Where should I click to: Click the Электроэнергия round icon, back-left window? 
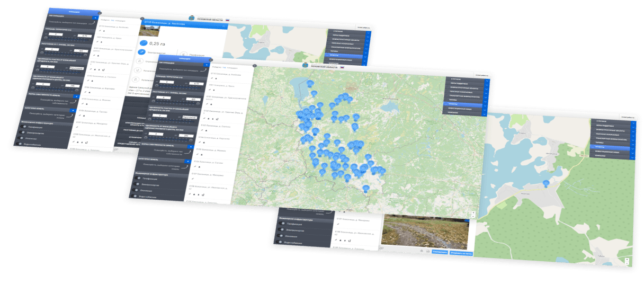[141, 52]
